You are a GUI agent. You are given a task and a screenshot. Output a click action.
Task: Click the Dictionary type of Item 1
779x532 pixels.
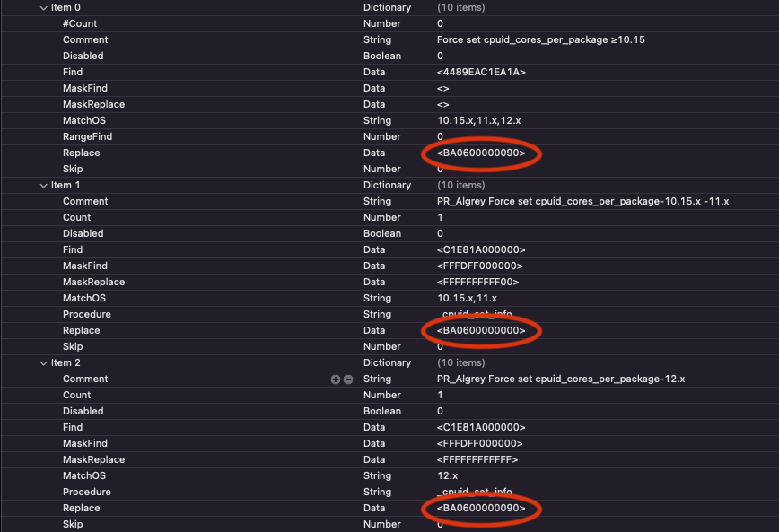pos(387,186)
